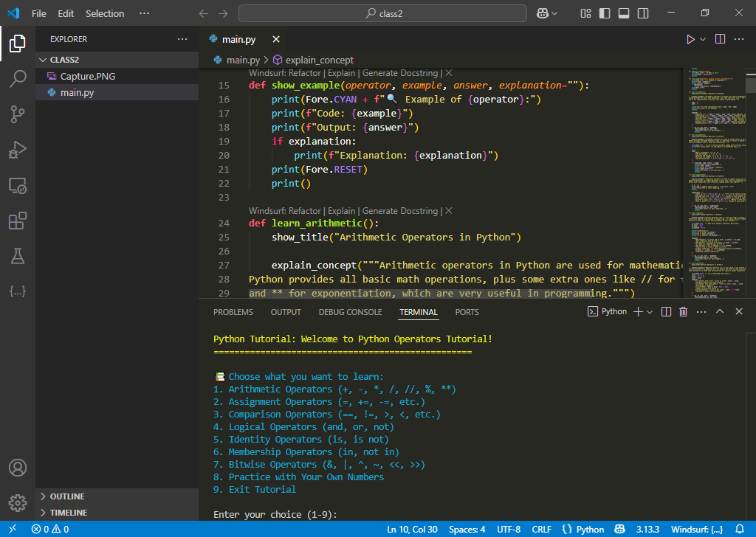Screen dimensions: 756x537
Task: Open the Extensions view
Action: click(18, 221)
